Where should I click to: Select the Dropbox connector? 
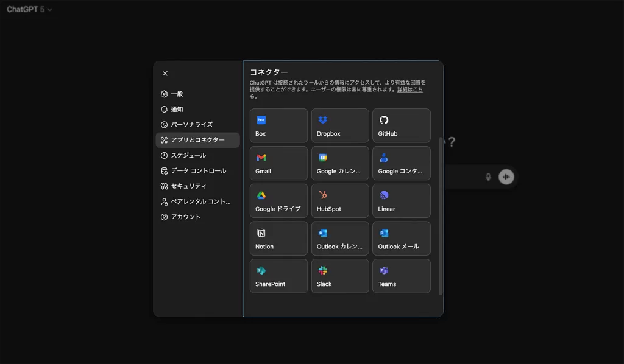tap(340, 126)
